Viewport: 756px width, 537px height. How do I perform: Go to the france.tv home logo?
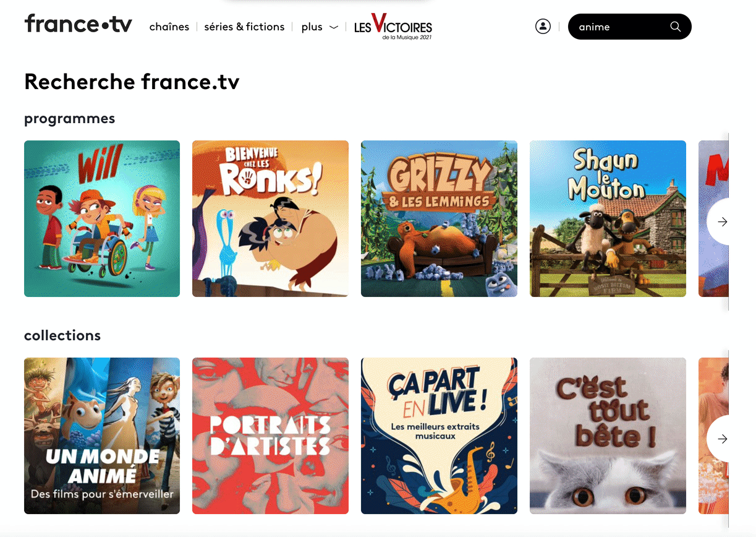point(79,24)
